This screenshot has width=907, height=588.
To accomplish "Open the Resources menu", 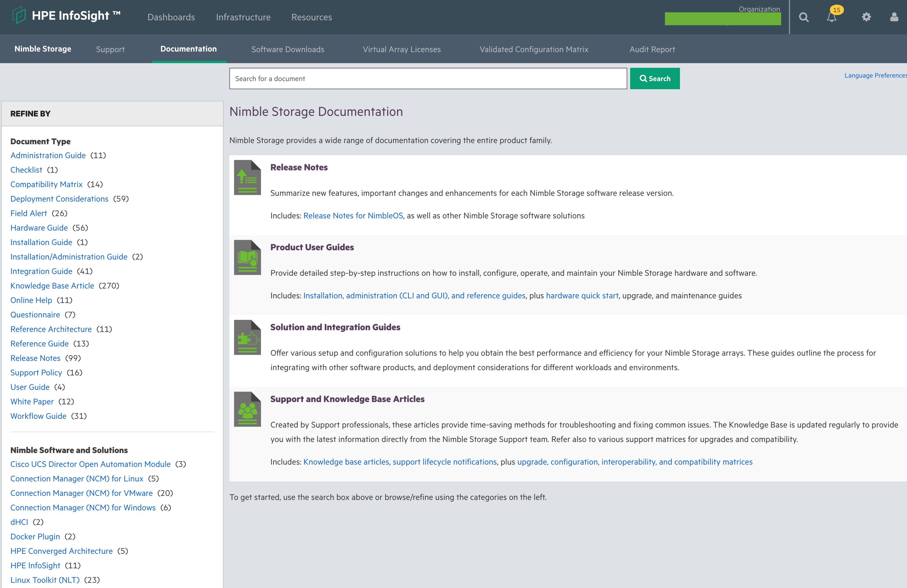I will click(x=311, y=17).
